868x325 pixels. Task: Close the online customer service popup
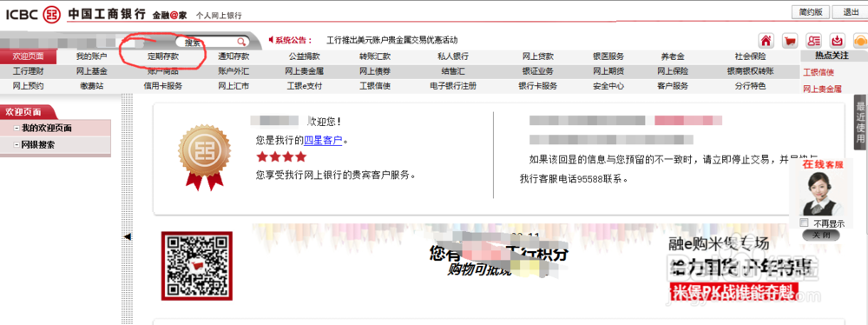(821, 235)
